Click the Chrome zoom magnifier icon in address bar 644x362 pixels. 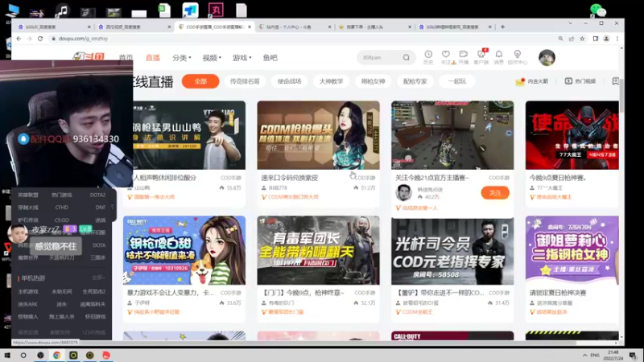(560, 39)
